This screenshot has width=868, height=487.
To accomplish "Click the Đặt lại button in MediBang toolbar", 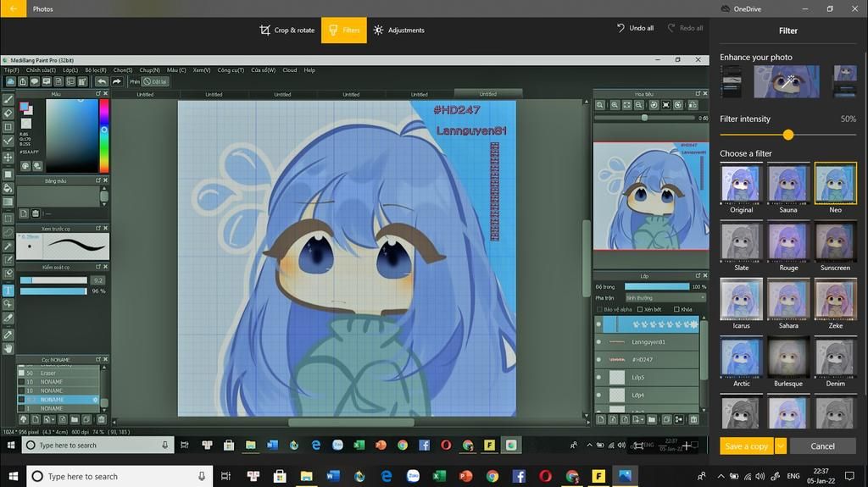I will point(155,81).
